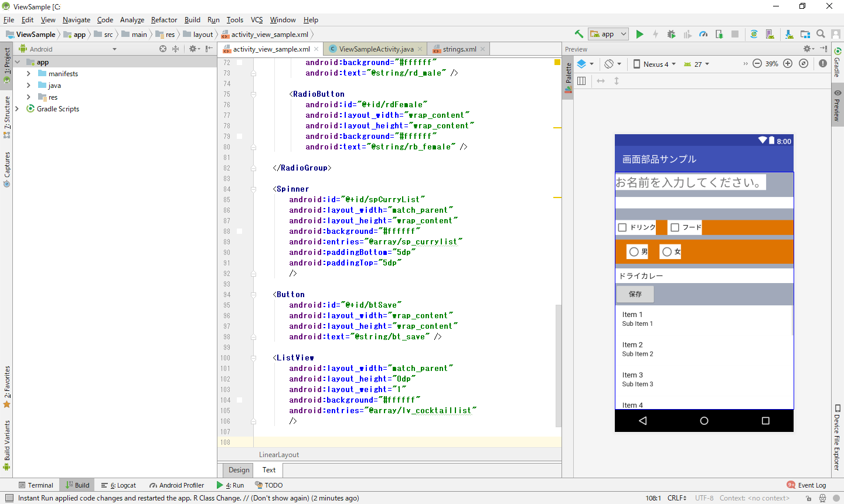Open the Event Log panel
This screenshot has width=844, height=504.
[806, 485]
